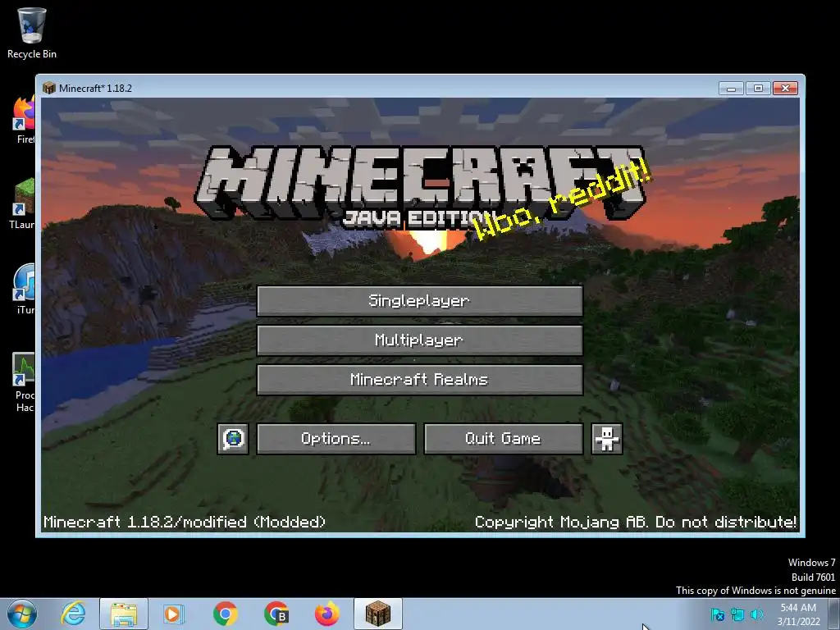Open the Recycle Bin desktop icon
The image size is (840, 630).
click(32, 33)
